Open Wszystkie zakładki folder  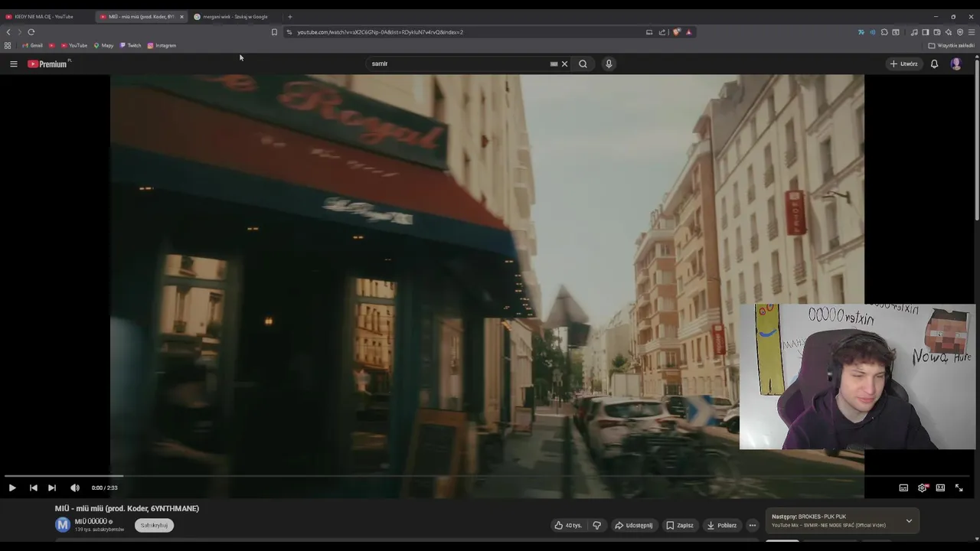point(951,45)
